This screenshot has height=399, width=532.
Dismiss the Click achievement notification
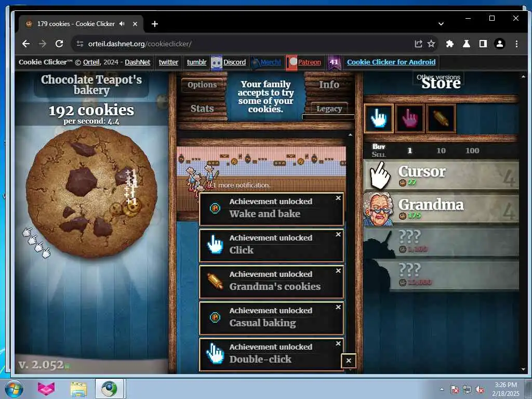coord(338,234)
